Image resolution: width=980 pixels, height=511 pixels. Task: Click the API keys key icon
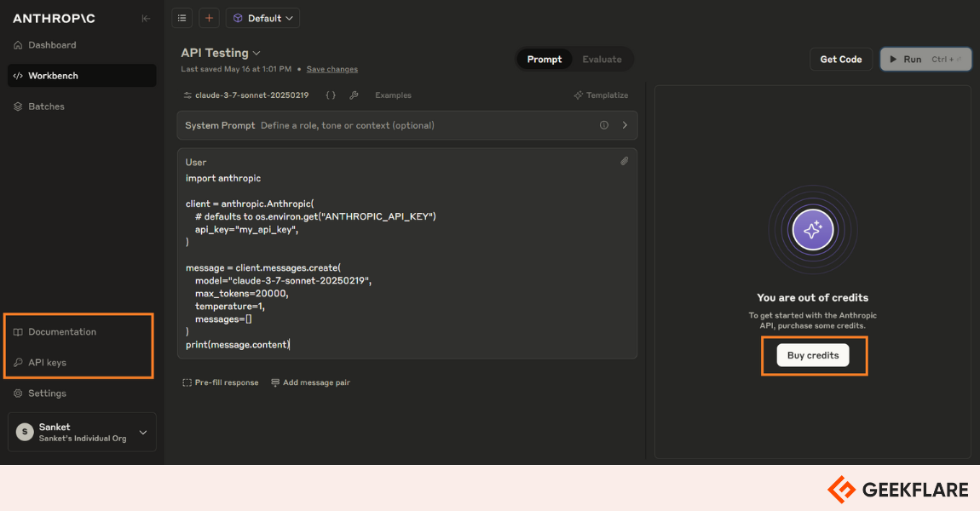[x=18, y=362]
